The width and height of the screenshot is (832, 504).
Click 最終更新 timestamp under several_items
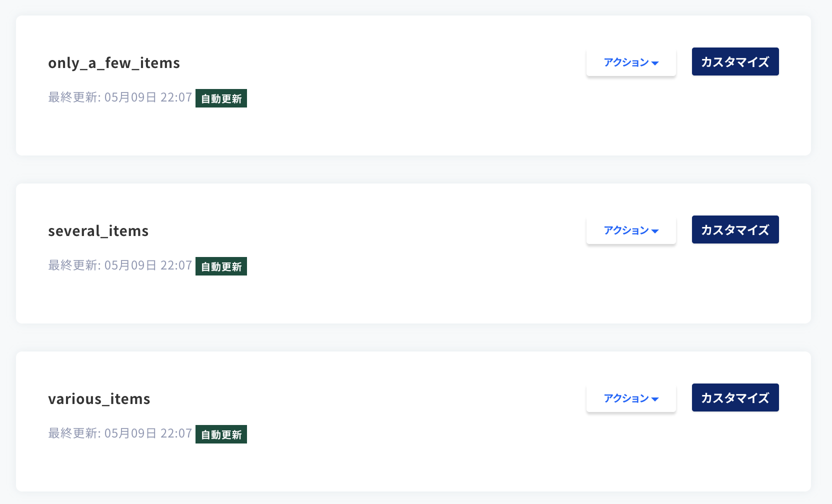click(120, 265)
